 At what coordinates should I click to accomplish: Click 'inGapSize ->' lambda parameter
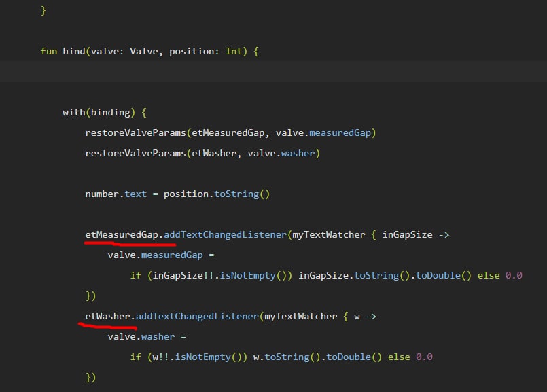pyautogui.click(x=416, y=234)
